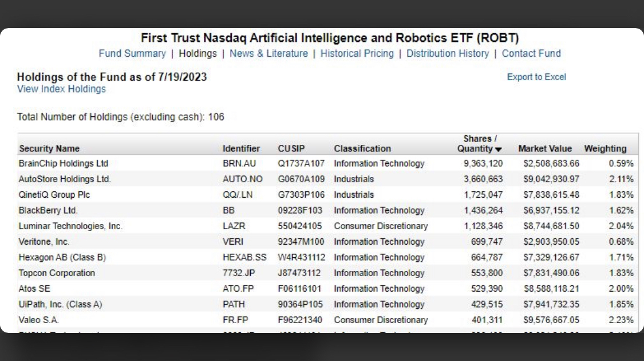Go to Historical Pricing page

click(357, 54)
